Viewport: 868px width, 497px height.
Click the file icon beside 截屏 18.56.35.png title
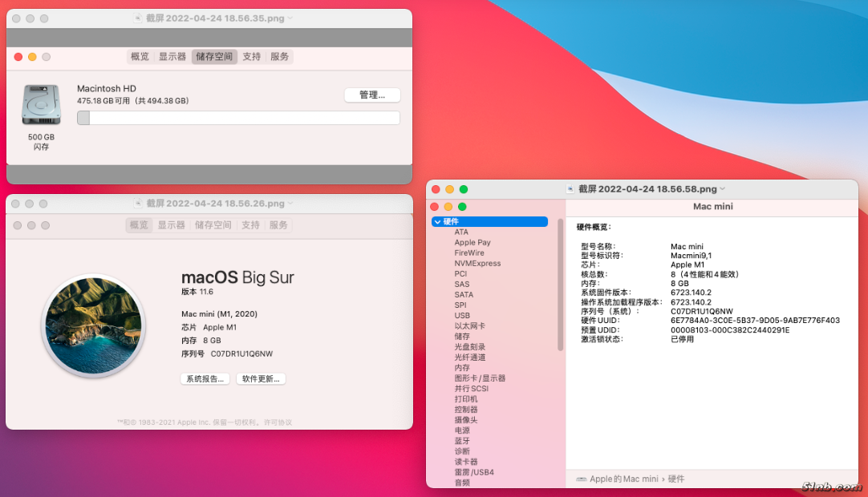click(x=138, y=18)
